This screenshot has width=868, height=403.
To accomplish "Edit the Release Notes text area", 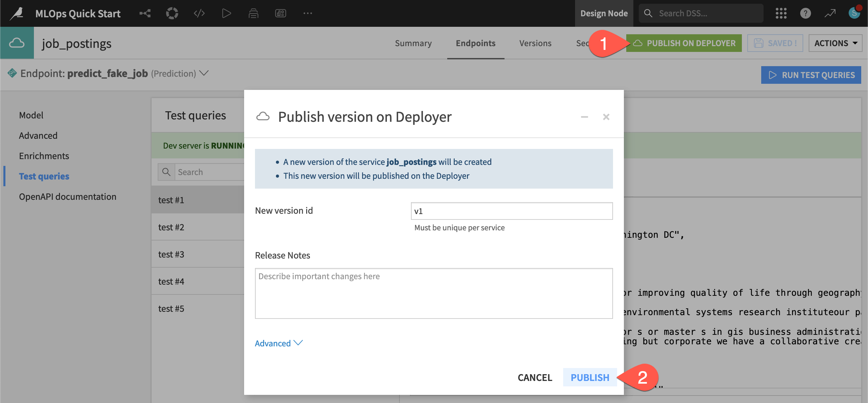I will [x=434, y=293].
